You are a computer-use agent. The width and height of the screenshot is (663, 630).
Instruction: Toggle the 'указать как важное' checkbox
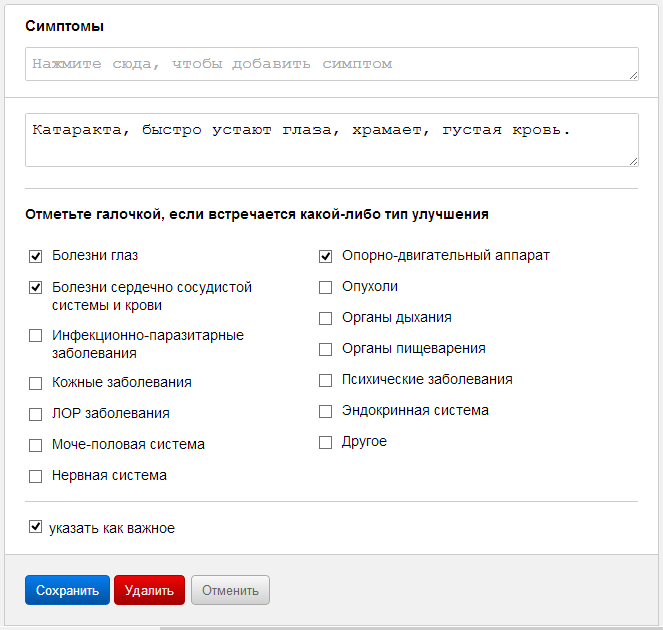point(36,526)
